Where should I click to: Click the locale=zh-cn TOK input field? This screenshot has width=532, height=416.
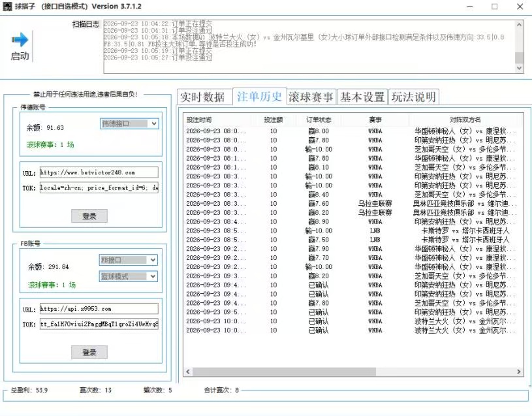click(99, 187)
